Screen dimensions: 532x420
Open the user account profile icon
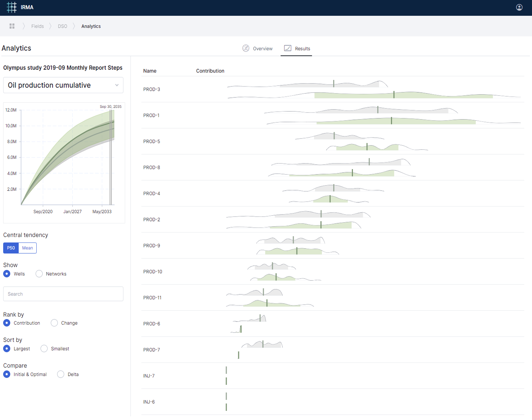click(x=519, y=7)
